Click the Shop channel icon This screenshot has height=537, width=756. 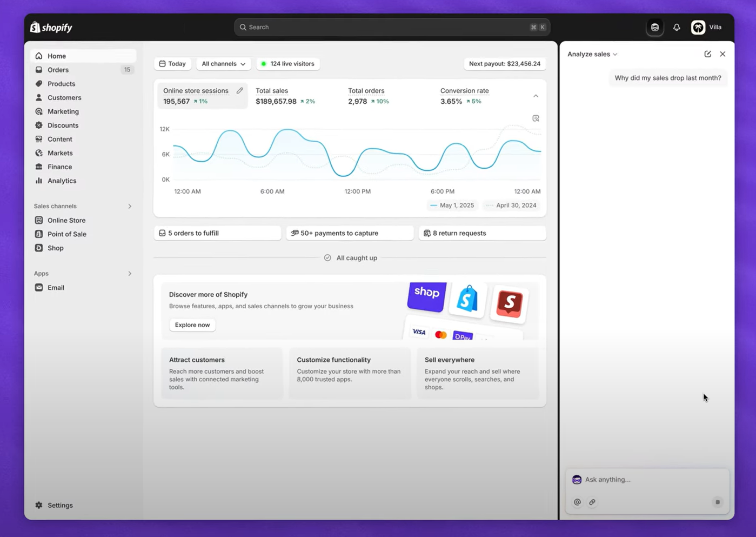[39, 248]
